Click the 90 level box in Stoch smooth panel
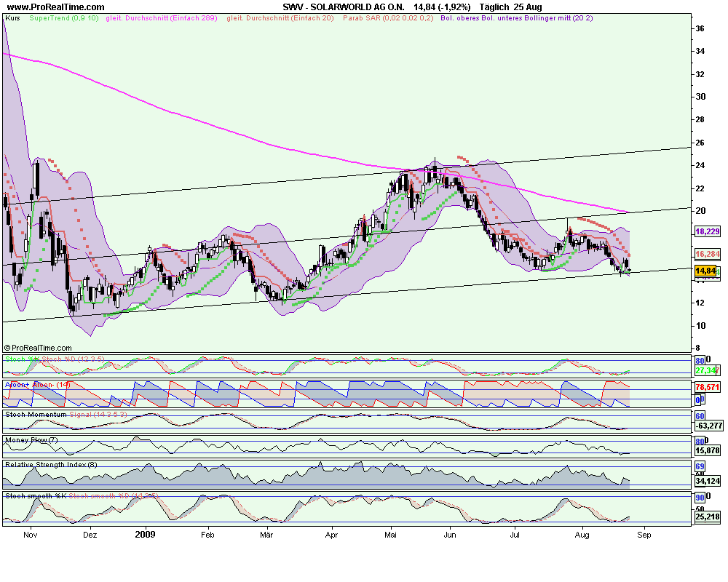 click(700, 498)
